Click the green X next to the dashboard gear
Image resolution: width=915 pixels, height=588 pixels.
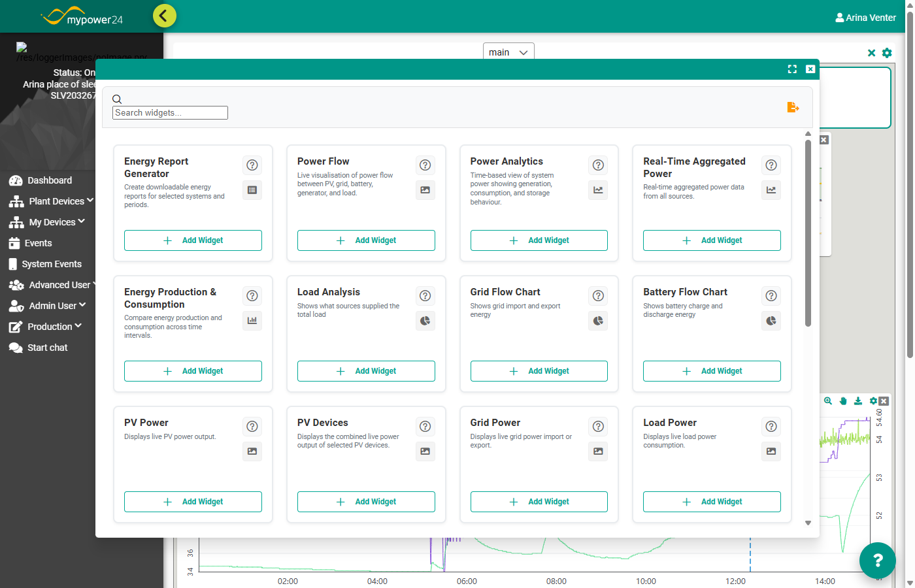tap(871, 53)
